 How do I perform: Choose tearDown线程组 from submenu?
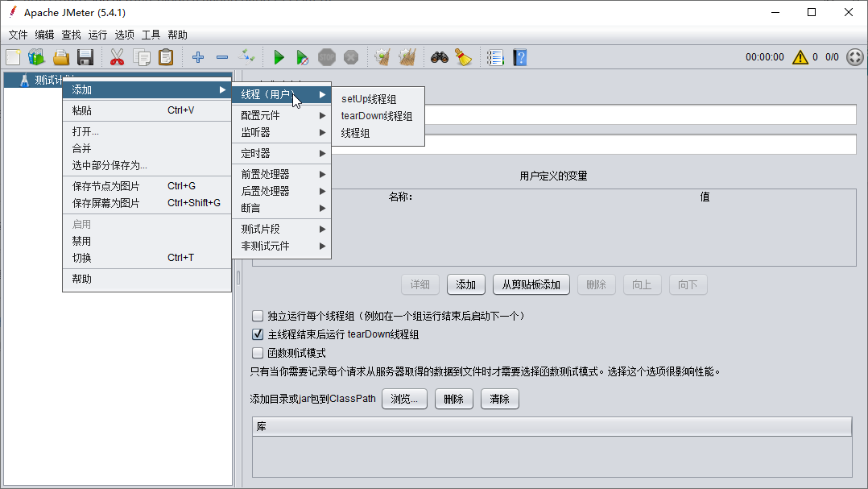[x=378, y=116]
